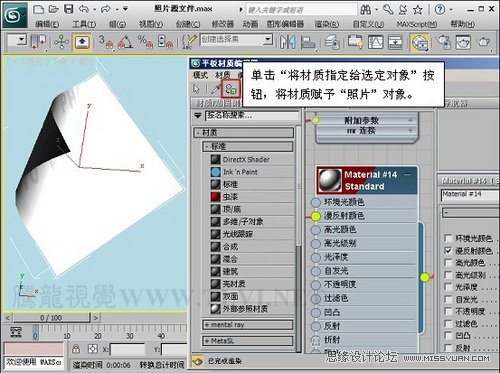The width and height of the screenshot is (500, 373).
Task: Click the Open file folder icon
Action: tap(53, 9)
